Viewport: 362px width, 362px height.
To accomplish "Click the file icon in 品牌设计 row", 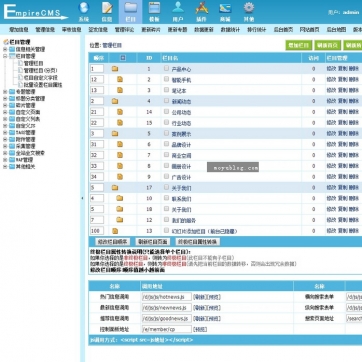I will tap(120, 144).
